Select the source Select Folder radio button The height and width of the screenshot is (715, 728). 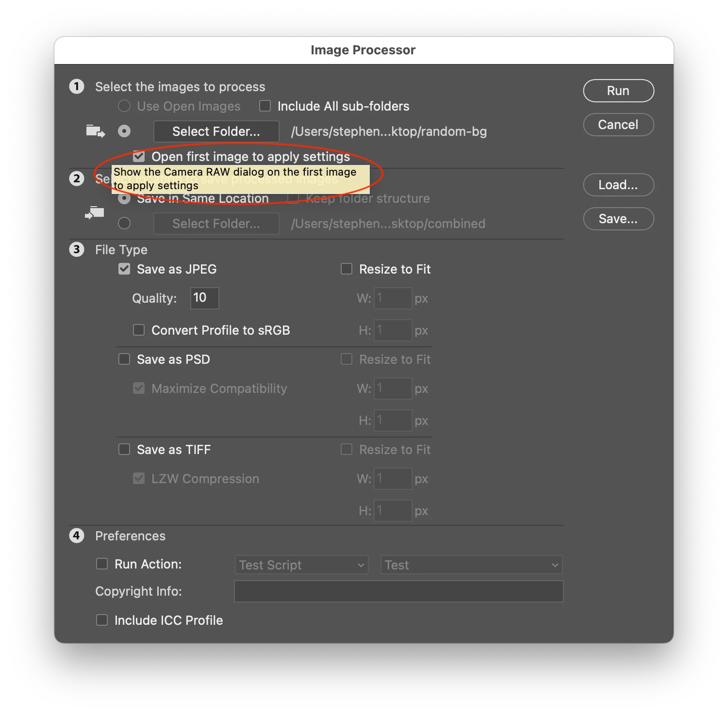point(124,131)
